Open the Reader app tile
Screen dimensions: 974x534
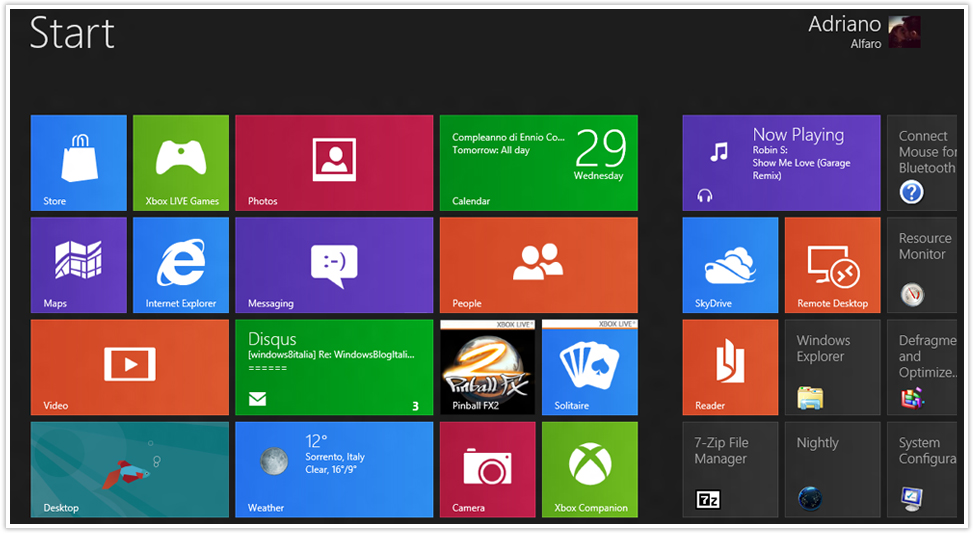(730, 367)
